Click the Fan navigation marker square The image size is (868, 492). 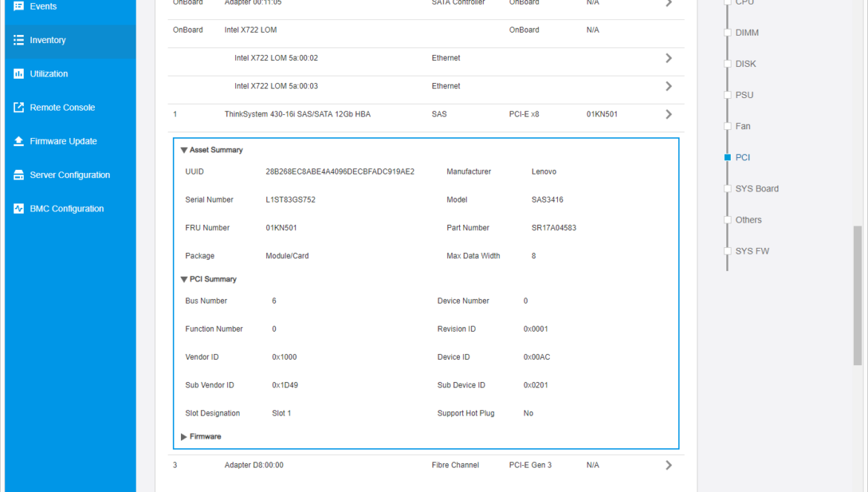[727, 126]
